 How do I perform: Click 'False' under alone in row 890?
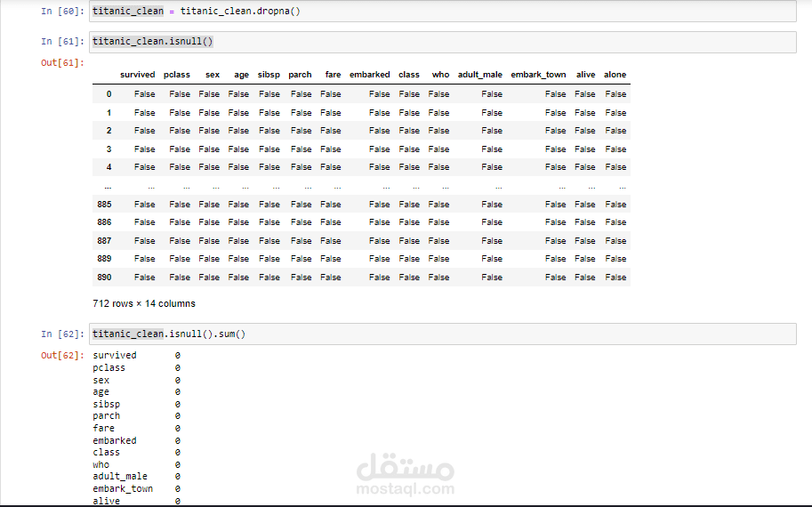[x=615, y=278]
